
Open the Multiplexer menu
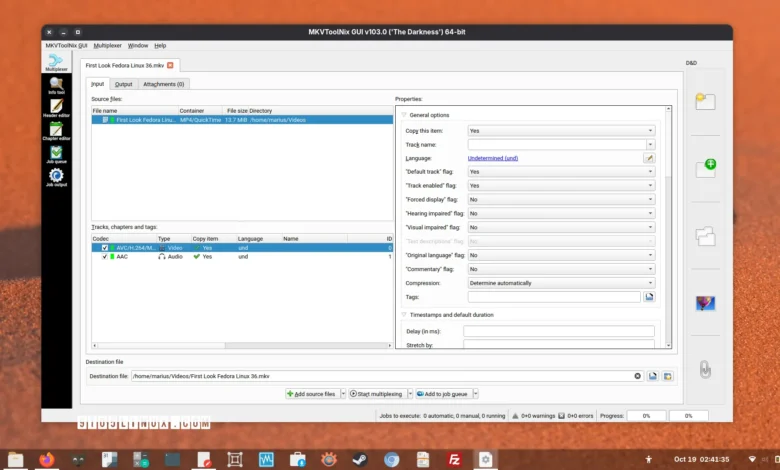coord(107,45)
